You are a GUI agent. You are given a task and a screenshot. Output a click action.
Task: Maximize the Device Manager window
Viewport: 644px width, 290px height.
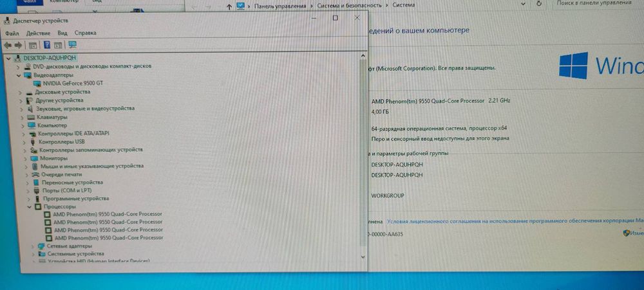(x=335, y=18)
